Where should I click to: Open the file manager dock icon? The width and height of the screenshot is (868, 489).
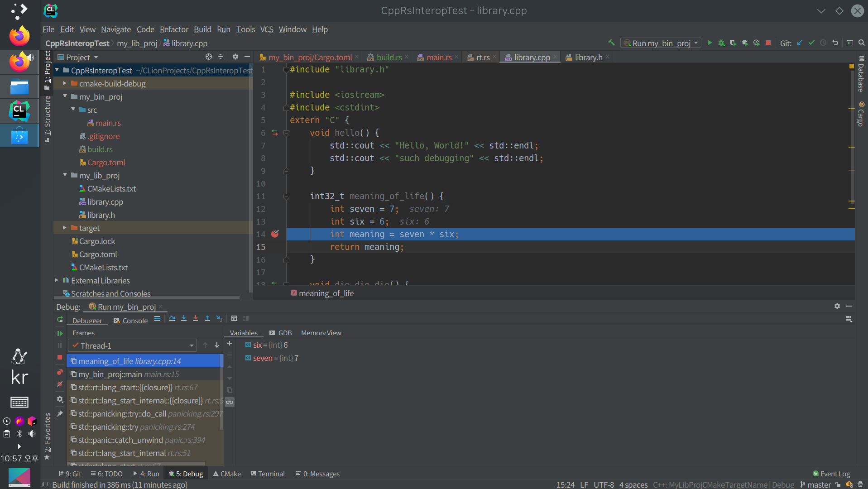[x=19, y=86]
